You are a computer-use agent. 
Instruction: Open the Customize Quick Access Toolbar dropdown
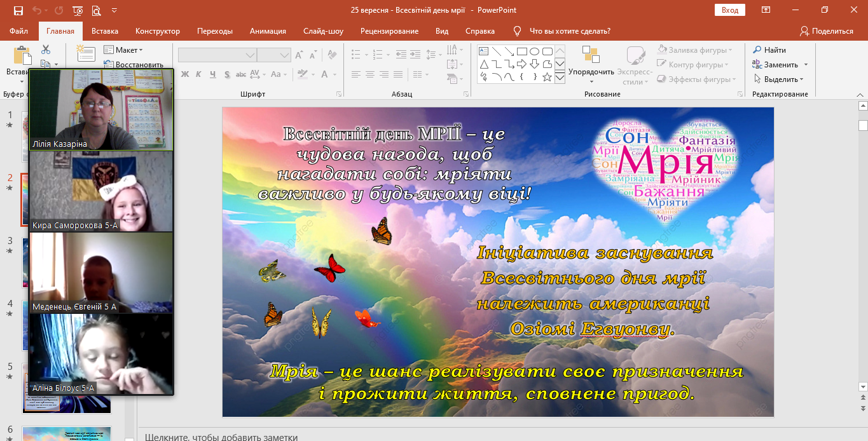tap(114, 10)
